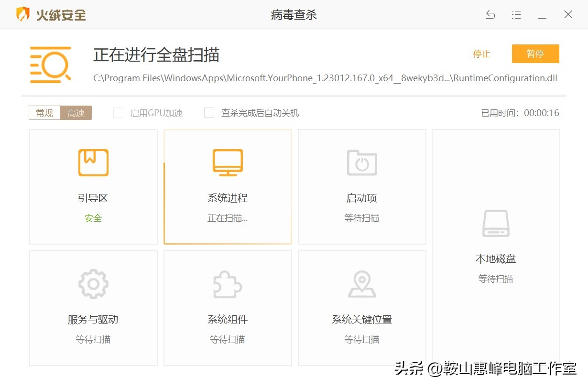This screenshot has width=588, height=387.
Task: Click the 引导区 card label
Action: tap(93, 198)
